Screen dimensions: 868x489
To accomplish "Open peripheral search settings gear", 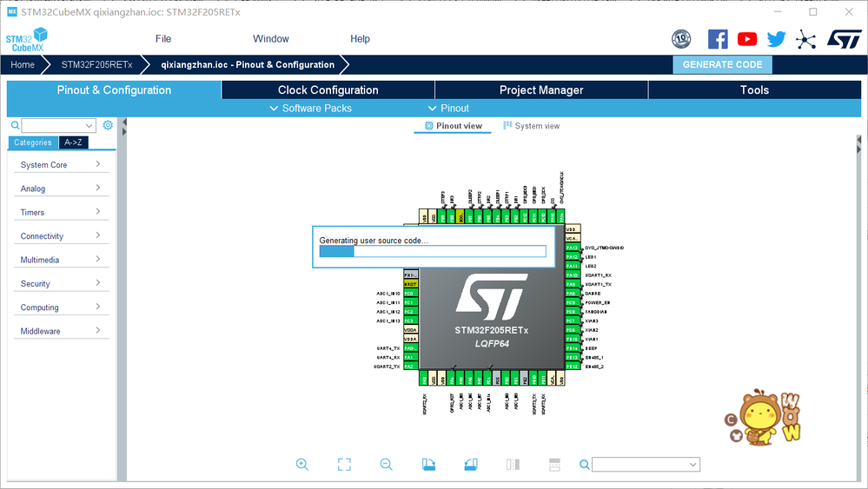I will click(108, 125).
